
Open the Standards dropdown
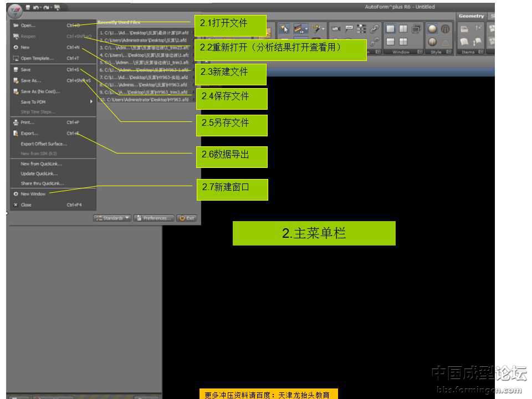(112, 218)
